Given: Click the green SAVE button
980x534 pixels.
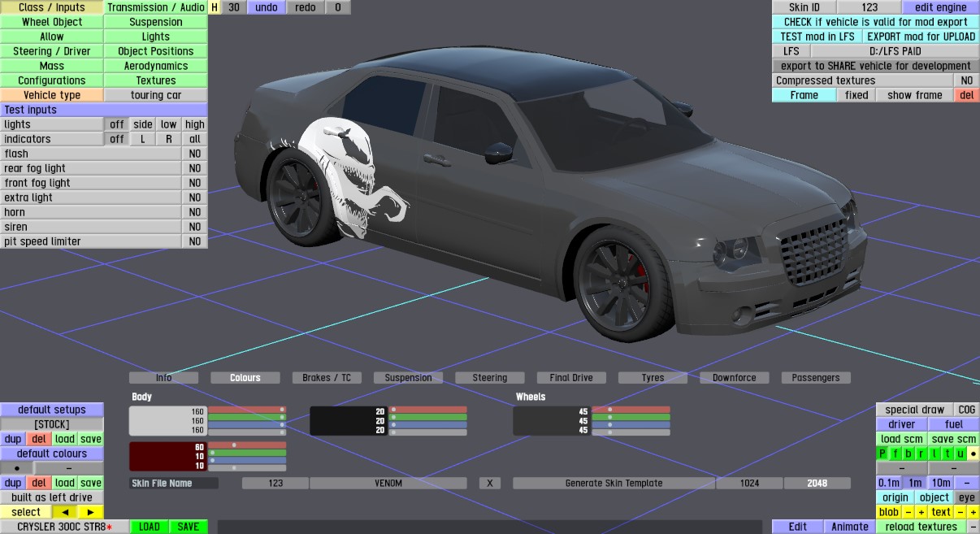Looking at the screenshot, I should [x=189, y=527].
